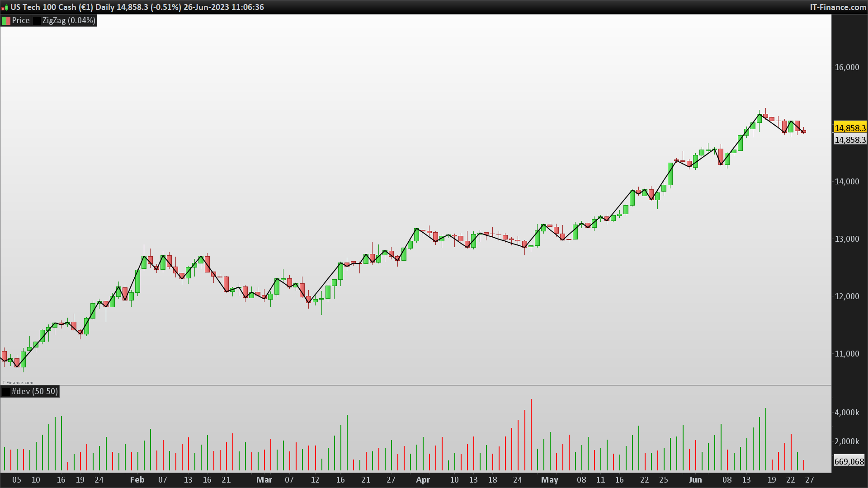Click the tallest red volume bar near Apr 24
The height and width of the screenshot is (488, 868).
pyautogui.click(x=531, y=434)
